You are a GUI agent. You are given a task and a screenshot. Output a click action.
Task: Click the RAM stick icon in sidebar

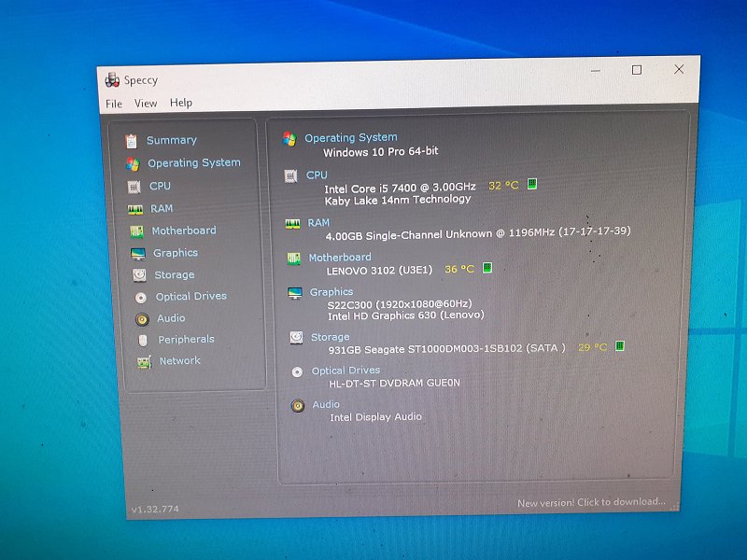[135, 209]
